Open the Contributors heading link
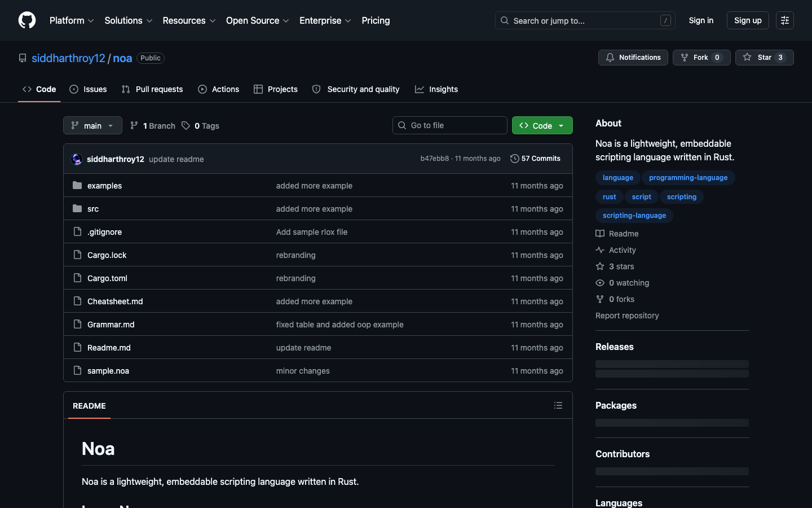812x508 pixels. [x=623, y=454]
